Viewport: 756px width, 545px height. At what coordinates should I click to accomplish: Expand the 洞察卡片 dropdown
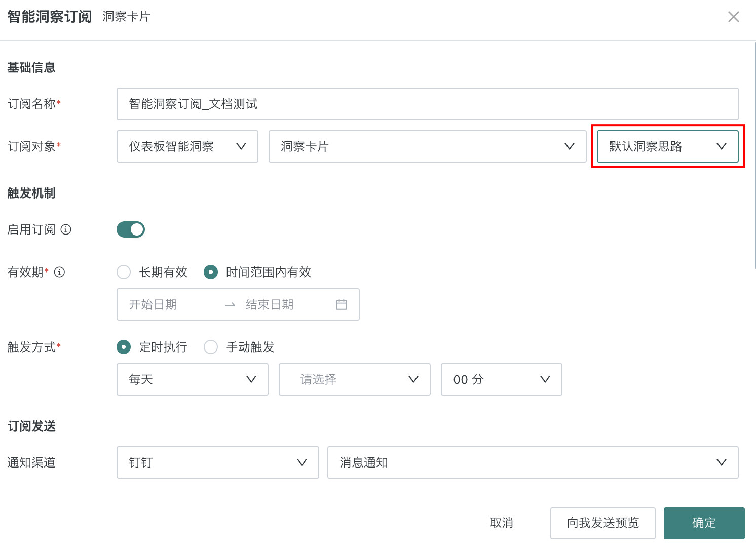click(x=427, y=146)
